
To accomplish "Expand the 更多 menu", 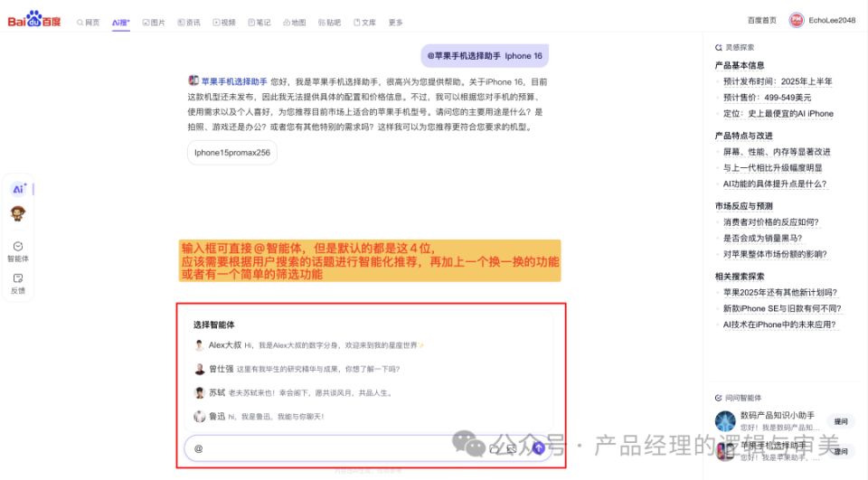I will (x=395, y=23).
